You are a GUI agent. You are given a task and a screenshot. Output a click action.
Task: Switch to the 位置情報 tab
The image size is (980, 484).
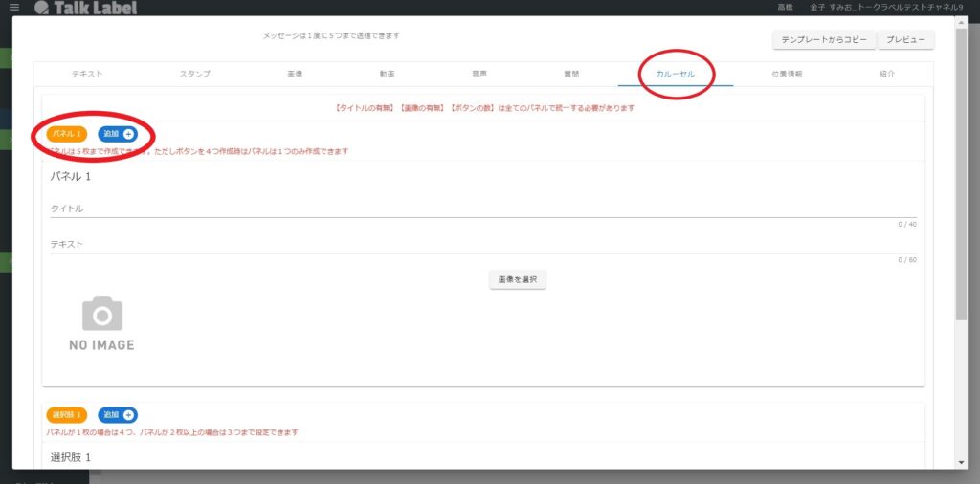[787, 74]
